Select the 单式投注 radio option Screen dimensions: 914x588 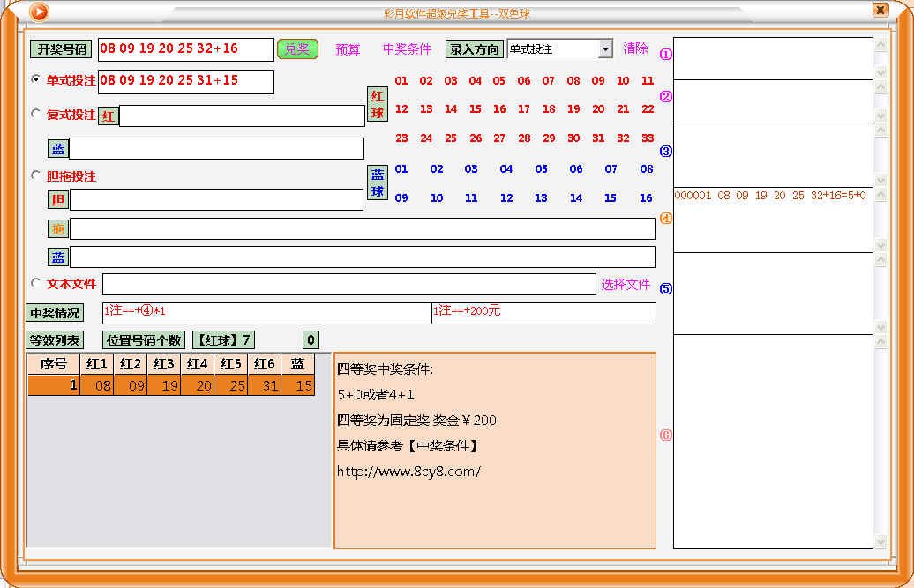click(35, 80)
